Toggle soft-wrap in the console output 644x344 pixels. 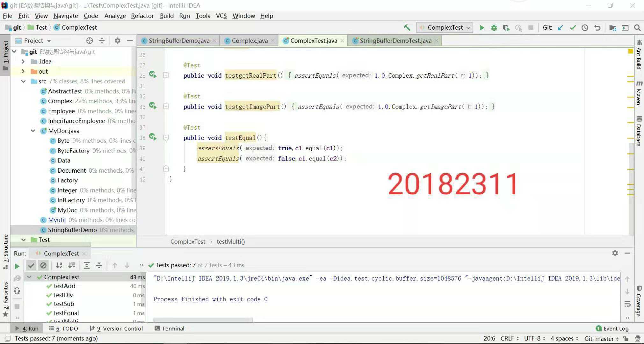pos(627,304)
